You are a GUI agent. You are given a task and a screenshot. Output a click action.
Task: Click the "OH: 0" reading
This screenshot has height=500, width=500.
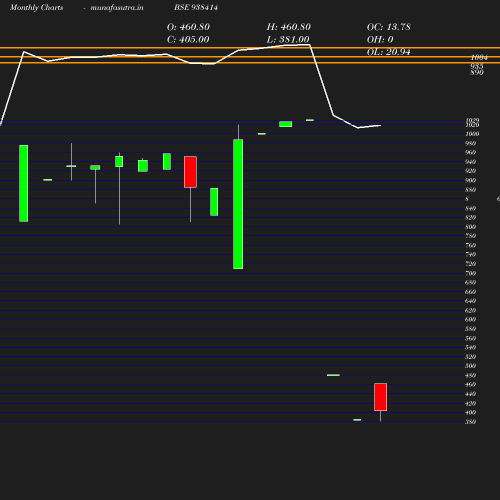click(x=380, y=40)
